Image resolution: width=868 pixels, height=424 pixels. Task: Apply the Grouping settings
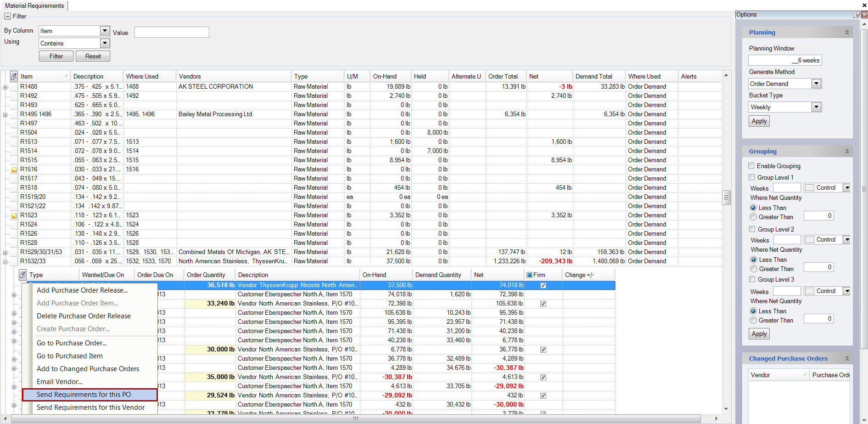(x=759, y=334)
